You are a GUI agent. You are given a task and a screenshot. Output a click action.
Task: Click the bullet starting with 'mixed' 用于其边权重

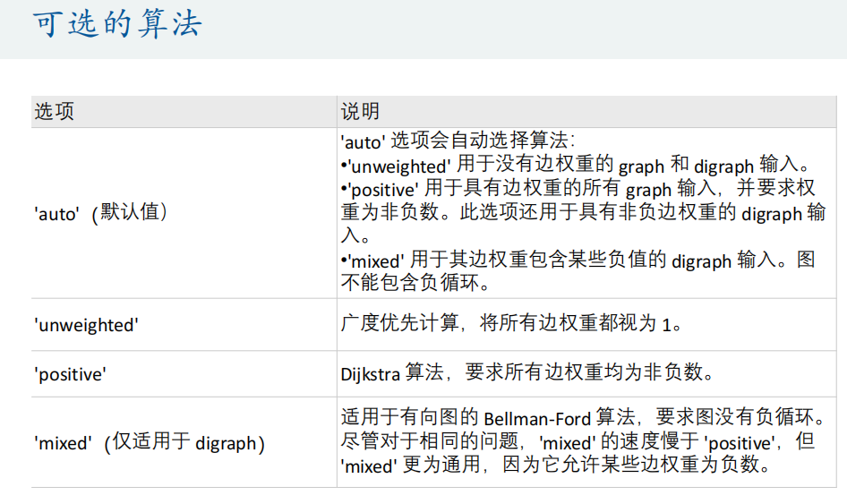point(577,261)
